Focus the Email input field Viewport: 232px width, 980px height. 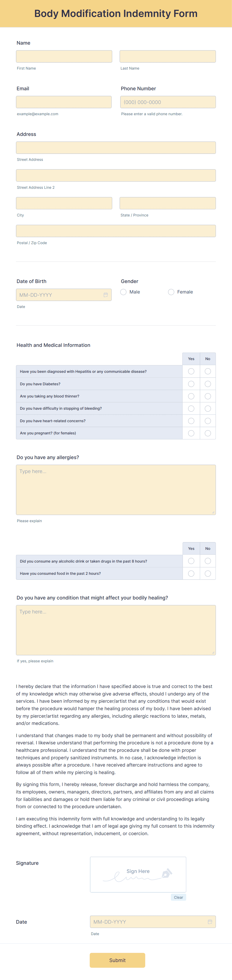(64, 102)
